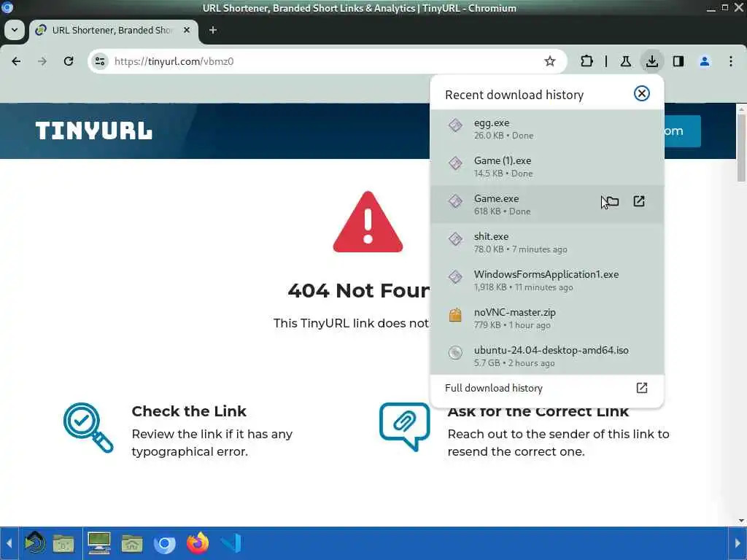Reload the TinyURL page
747x560 pixels.
pos(69,61)
